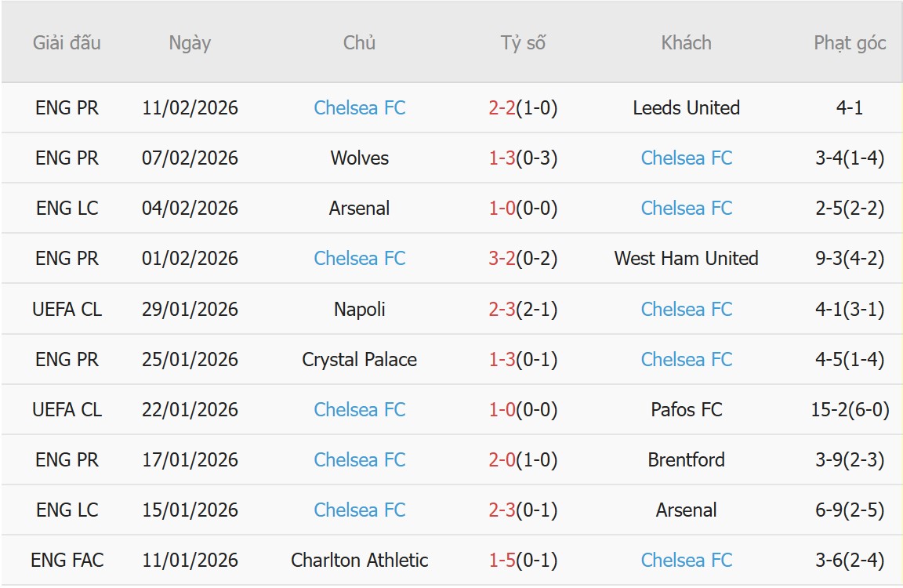Screen dimensions: 903x588
Task: Select the Phạt góc column header
Action: coord(850,43)
